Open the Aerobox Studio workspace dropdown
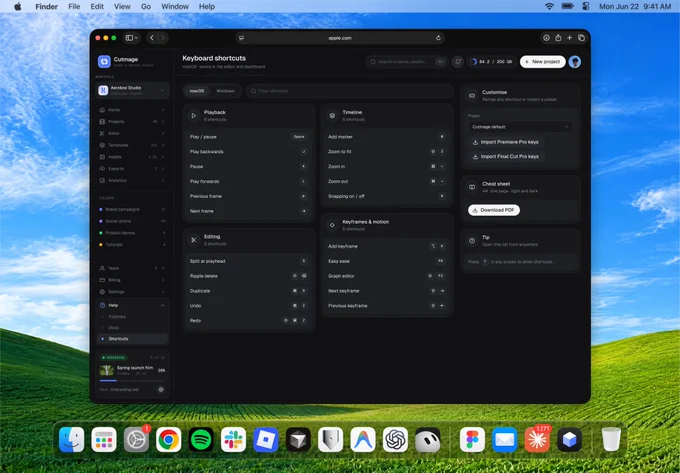The width and height of the screenshot is (680, 473). click(132, 90)
